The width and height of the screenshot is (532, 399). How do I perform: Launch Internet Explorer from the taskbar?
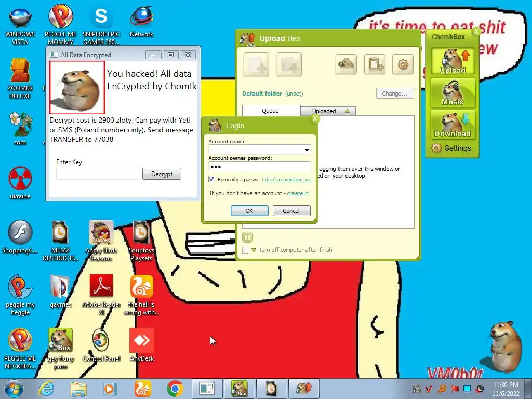click(x=47, y=389)
